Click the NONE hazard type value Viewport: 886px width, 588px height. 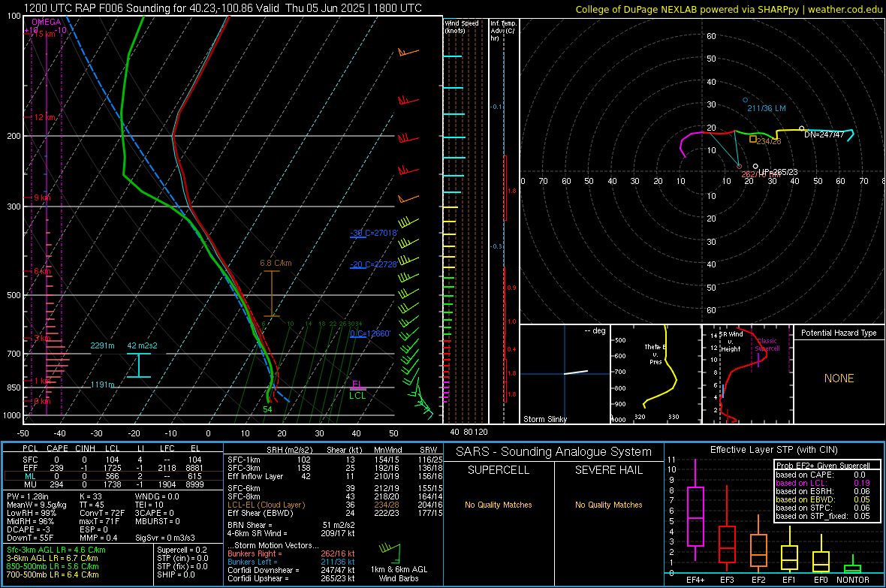coord(839,378)
